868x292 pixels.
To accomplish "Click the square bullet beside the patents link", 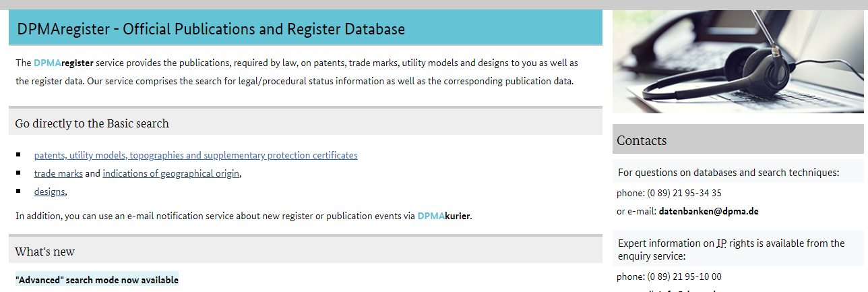I will (18, 155).
